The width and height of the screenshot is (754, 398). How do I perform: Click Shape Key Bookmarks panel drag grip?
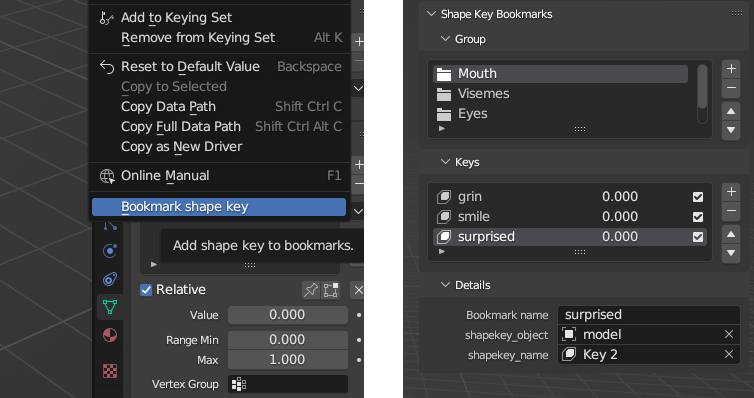pos(737,13)
